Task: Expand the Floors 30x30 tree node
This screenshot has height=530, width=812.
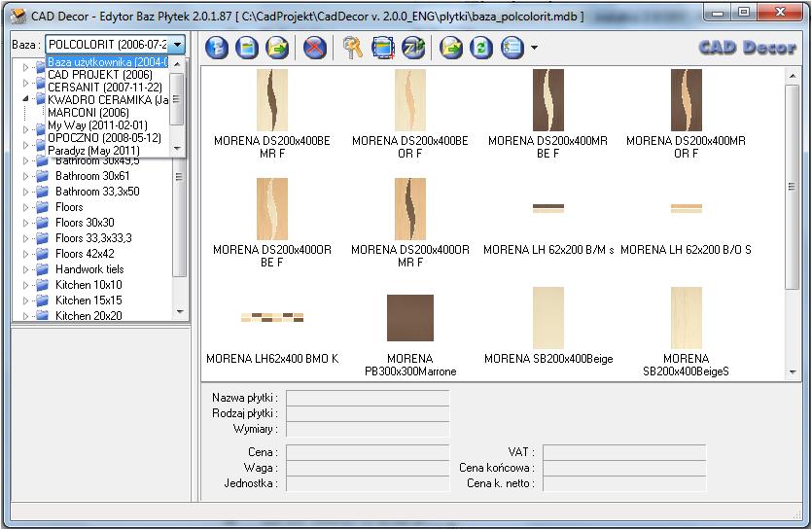Action: click(25, 223)
